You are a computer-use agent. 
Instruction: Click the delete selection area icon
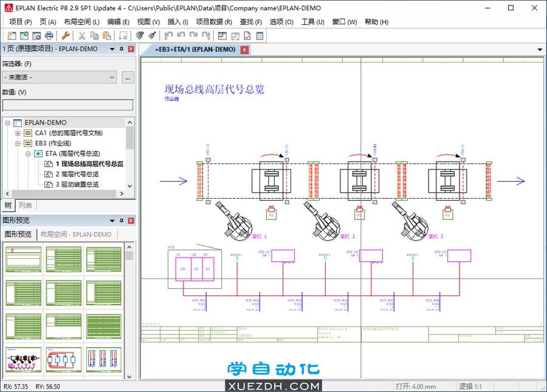(123, 36)
